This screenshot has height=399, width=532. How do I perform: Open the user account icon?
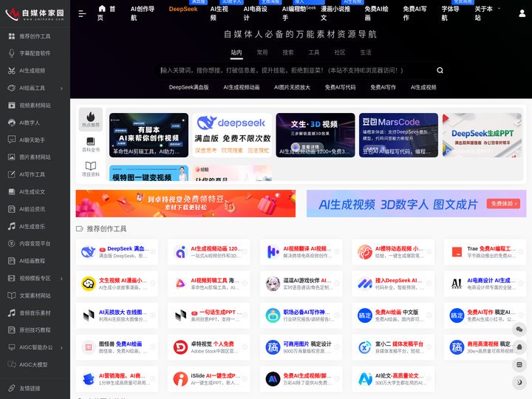pyautogui.click(x=522, y=13)
